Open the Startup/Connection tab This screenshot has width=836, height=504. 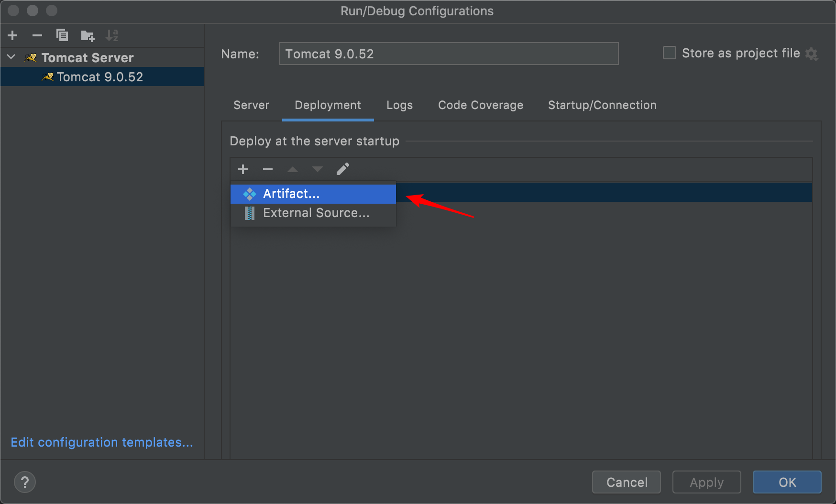click(602, 105)
